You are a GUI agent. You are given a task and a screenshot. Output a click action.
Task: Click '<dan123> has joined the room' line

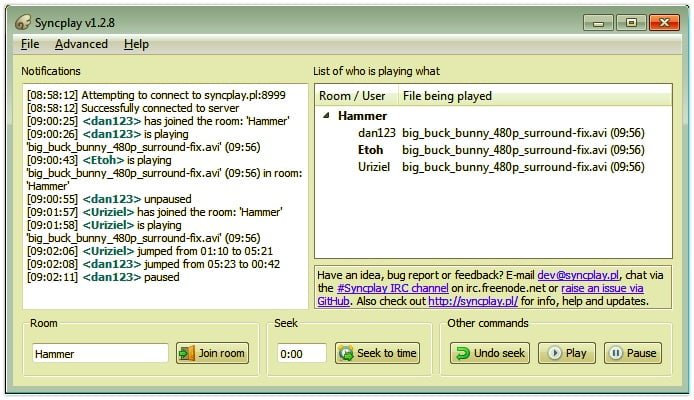(158, 121)
